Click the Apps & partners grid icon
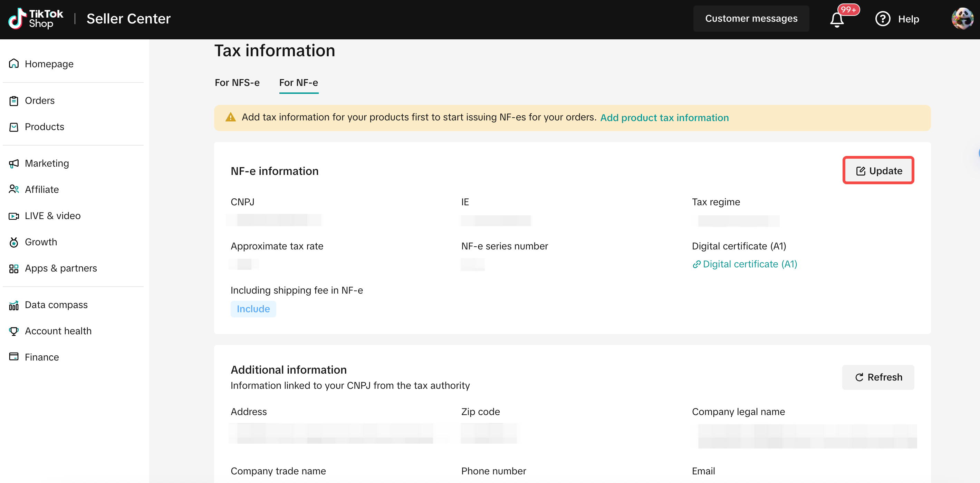 pos(14,269)
